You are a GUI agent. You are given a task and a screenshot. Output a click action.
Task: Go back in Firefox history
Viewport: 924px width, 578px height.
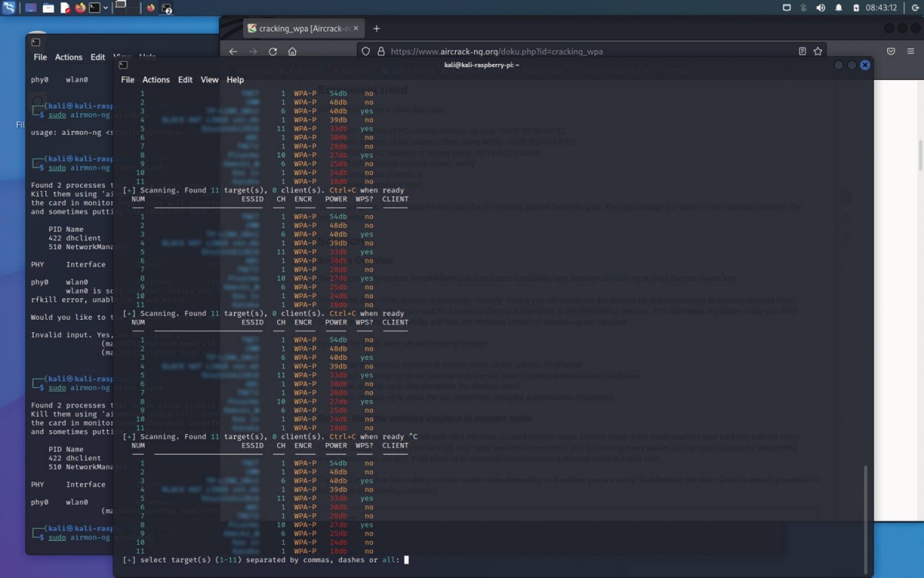(x=233, y=52)
